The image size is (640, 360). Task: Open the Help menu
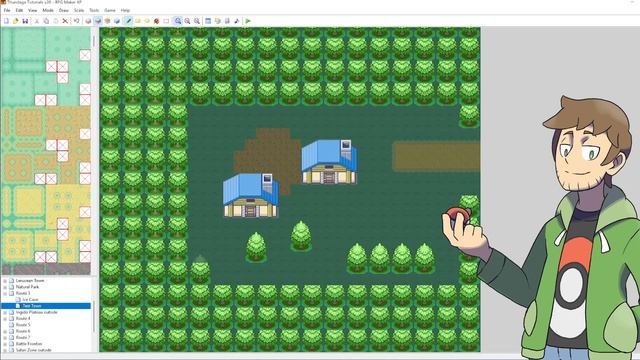(125, 10)
